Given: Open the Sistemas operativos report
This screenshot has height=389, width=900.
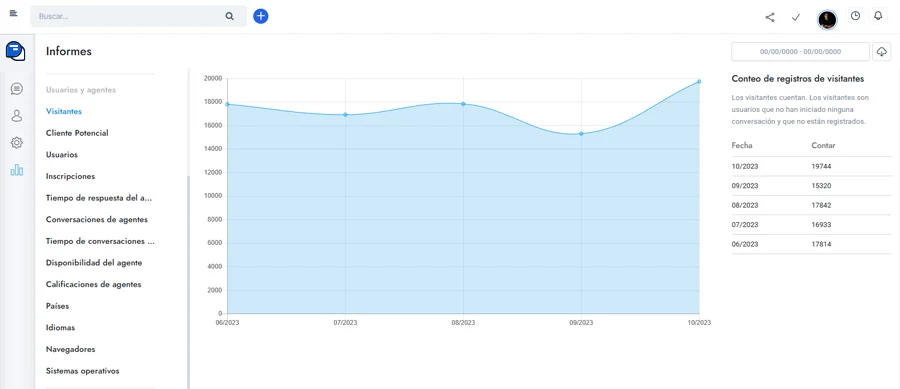Looking at the screenshot, I should (x=83, y=371).
